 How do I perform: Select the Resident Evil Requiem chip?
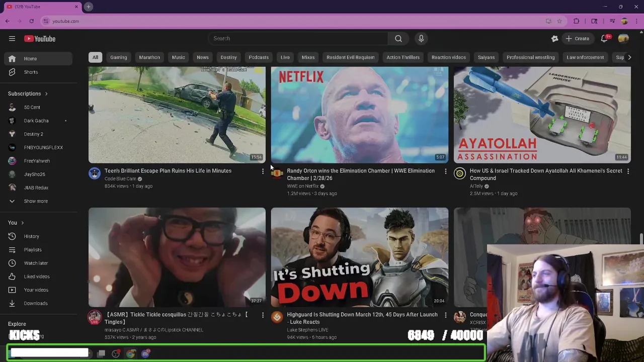pyautogui.click(x=351, y=57)
